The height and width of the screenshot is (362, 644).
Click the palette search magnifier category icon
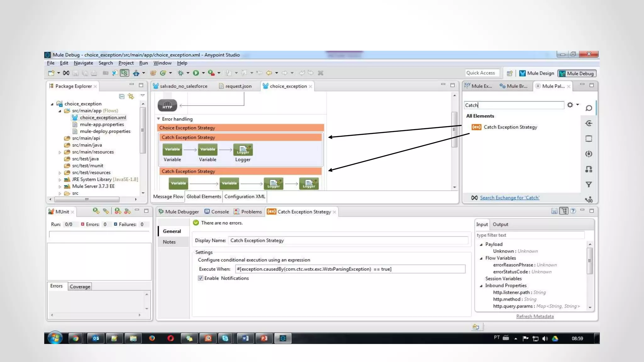tap(589, 108)
